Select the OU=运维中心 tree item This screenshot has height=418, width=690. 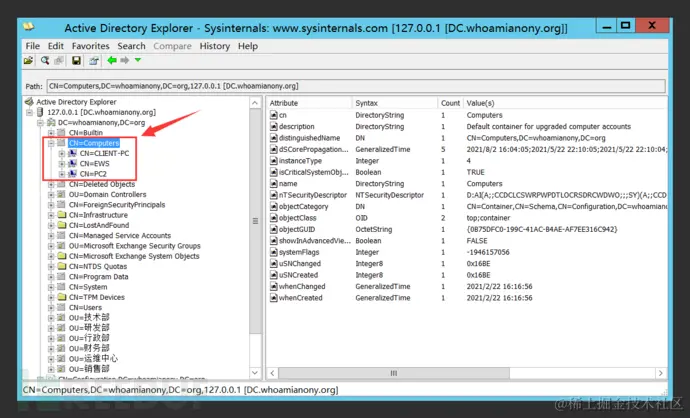[93, 359]
